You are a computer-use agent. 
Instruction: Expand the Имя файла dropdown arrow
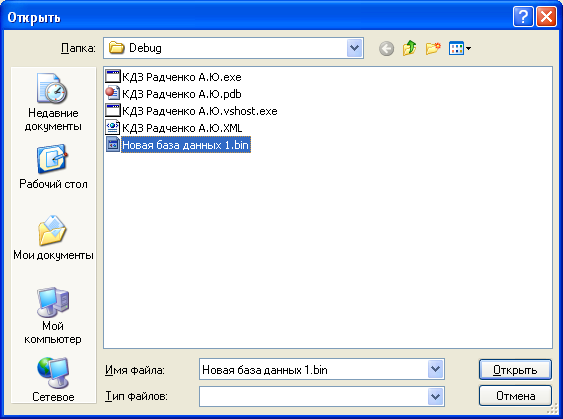tap(436, 369)
